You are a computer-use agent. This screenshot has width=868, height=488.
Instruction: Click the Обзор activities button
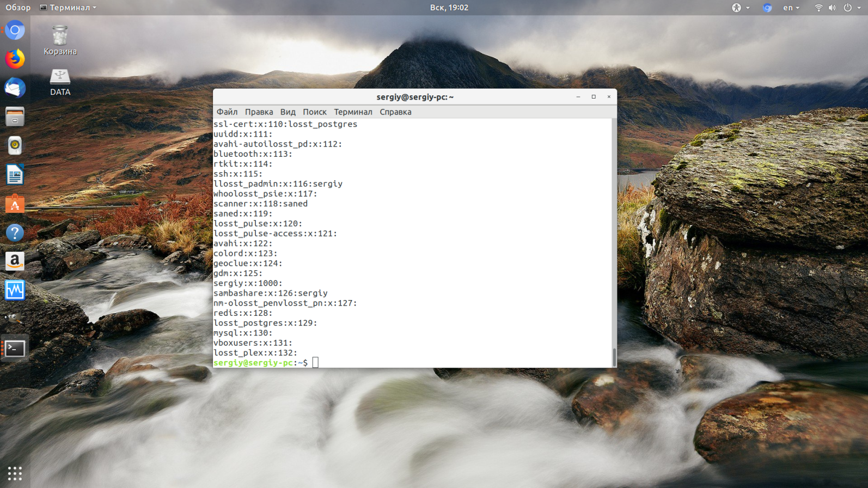coord(18,8)
